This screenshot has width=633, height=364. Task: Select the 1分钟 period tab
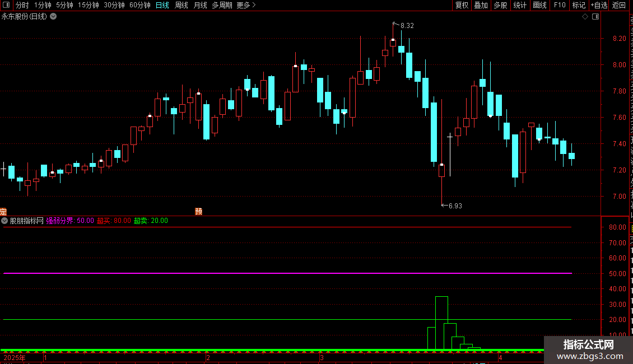click(43, 5)
